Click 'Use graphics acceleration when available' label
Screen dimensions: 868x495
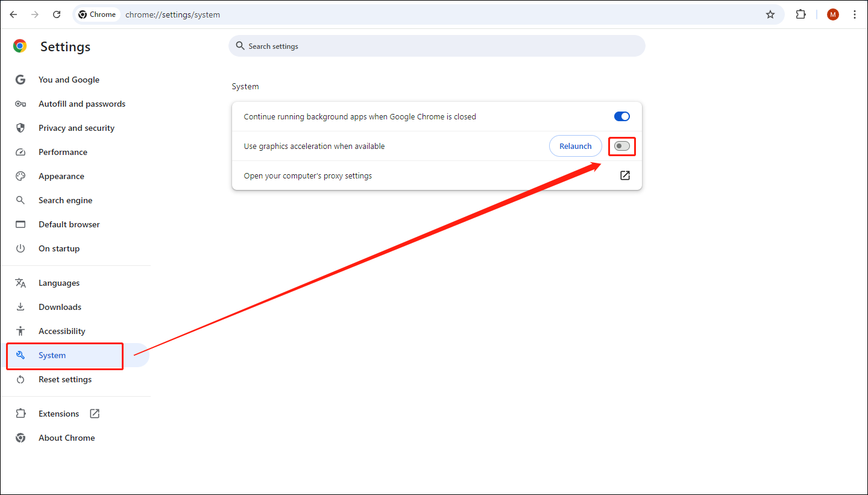(x=314, y=146)
